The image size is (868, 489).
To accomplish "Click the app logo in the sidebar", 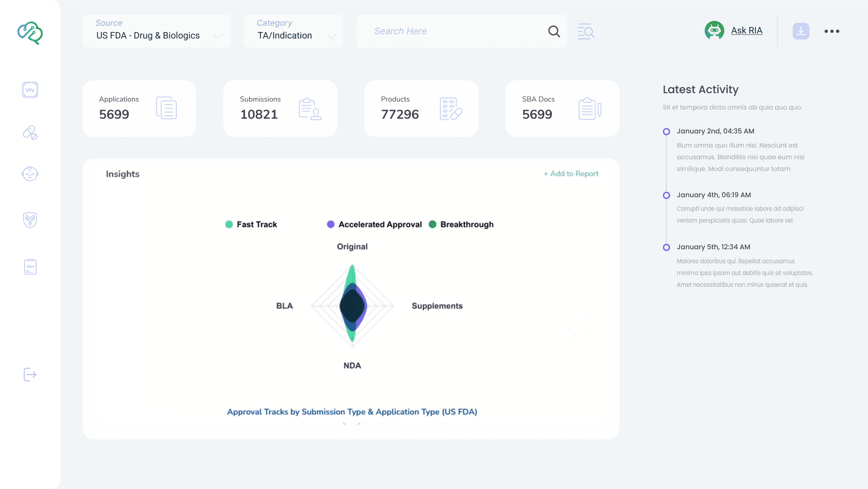I will coord(30,33).
